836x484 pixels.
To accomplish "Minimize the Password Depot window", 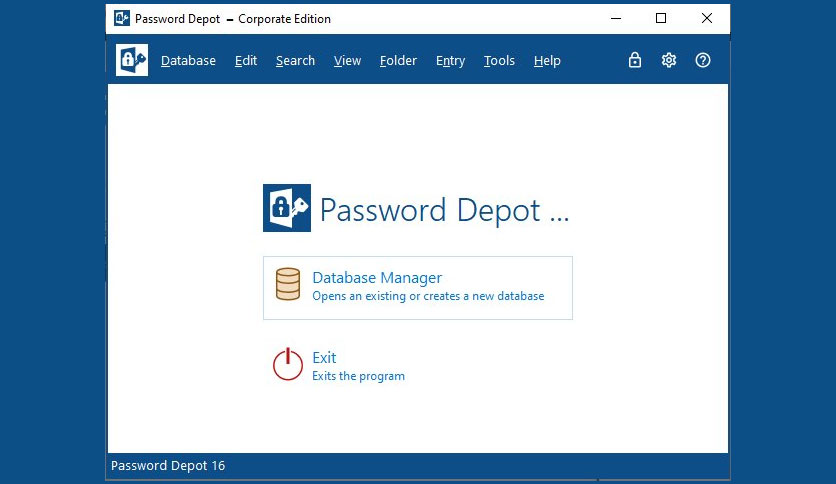I will pyautogui.click(x=616, y=19).
